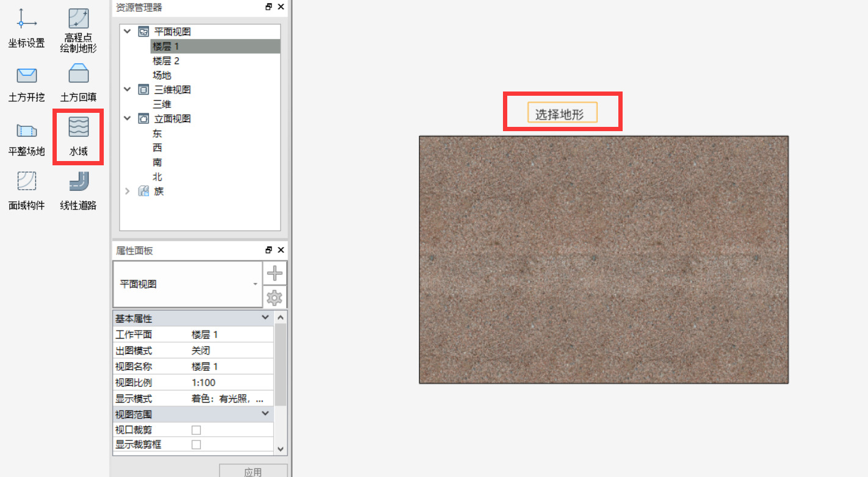
Task: Collapse the 立面视图 tree node
Action: (x=127, y=118)
